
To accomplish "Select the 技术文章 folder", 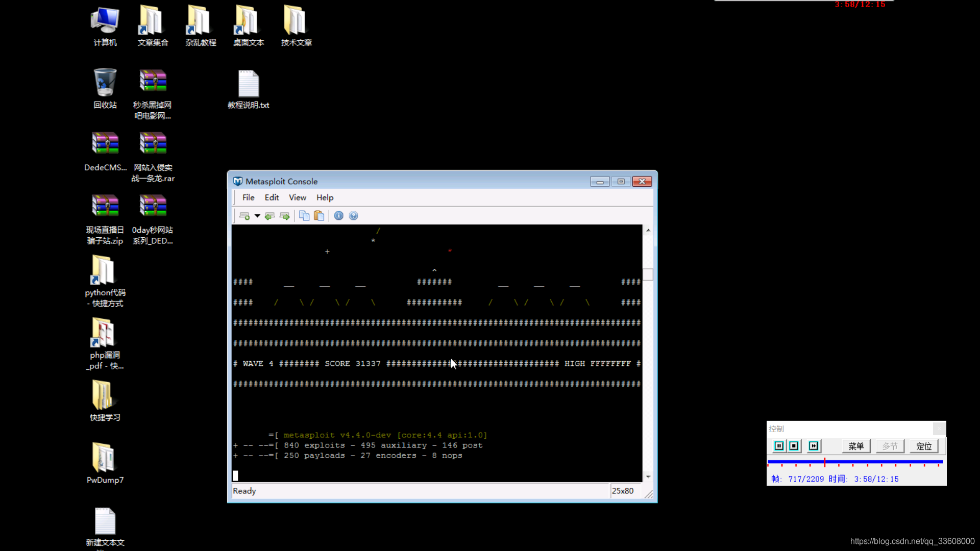I will [x=297, y=27].
